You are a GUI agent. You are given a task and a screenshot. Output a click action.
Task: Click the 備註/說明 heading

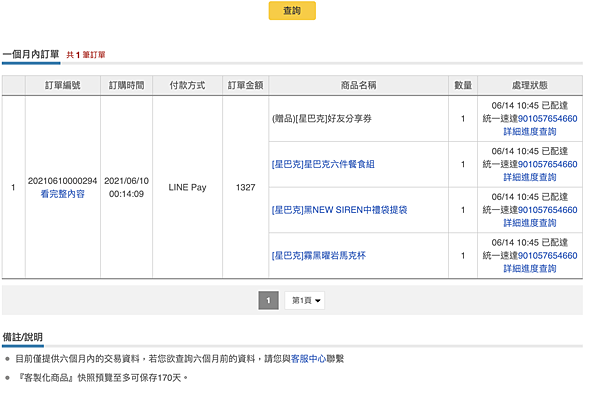(23, 337)
